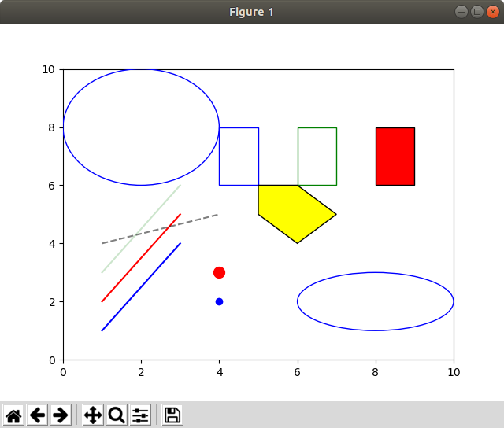The image size is (504, 428).
Task: Click the y-axis tick label 4
Action: [52, 244]
